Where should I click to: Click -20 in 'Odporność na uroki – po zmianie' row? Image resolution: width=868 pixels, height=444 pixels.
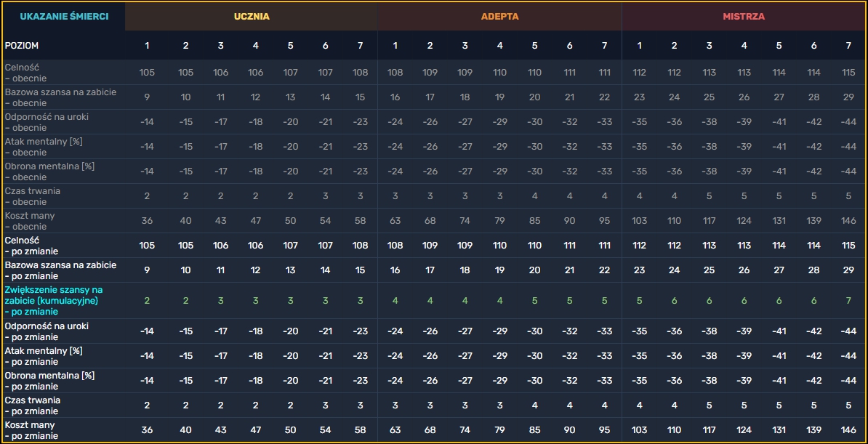point(290,331)
